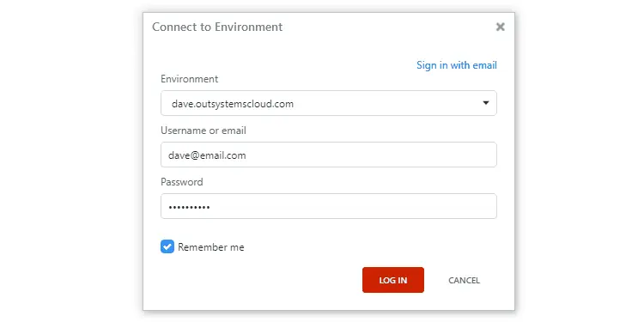Focus the Password field
Screen dimensions: 644x322
click(329, 206)
